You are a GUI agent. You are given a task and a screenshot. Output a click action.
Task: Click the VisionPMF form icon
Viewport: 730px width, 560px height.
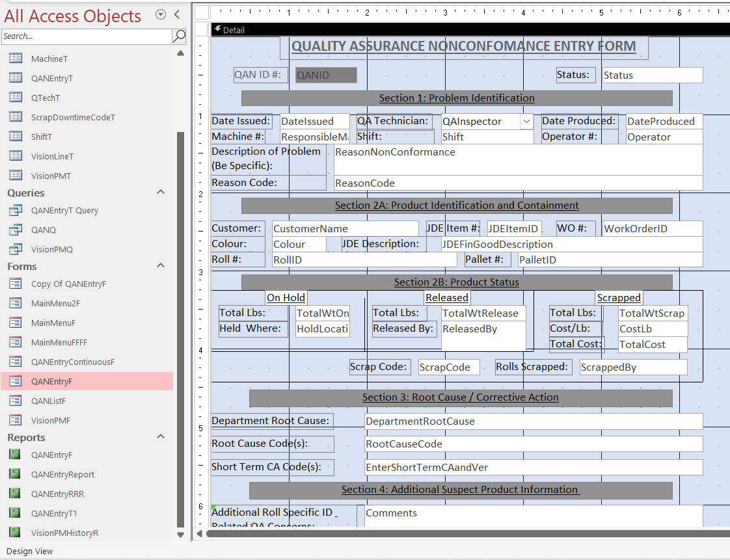click(x=16, y=420)
